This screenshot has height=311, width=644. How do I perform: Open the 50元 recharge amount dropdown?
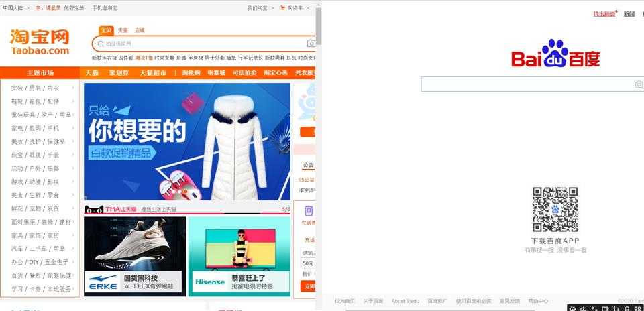tap(308, 263)
